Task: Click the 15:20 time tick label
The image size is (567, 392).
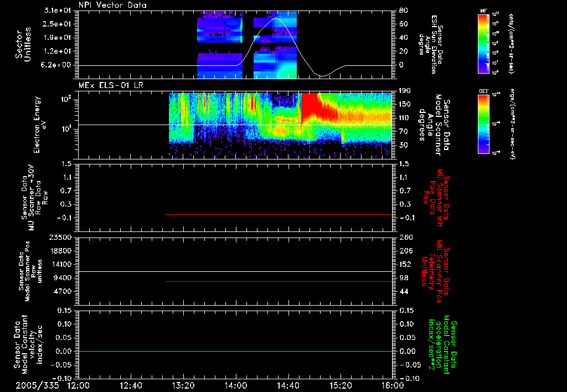Action: pyautogui.click(x=341, y=385)
